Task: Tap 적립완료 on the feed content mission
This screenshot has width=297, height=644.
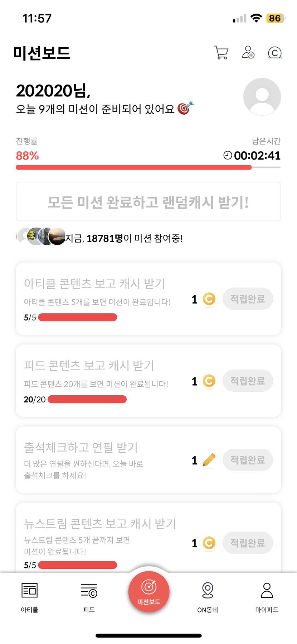Action: click(248, 381)
